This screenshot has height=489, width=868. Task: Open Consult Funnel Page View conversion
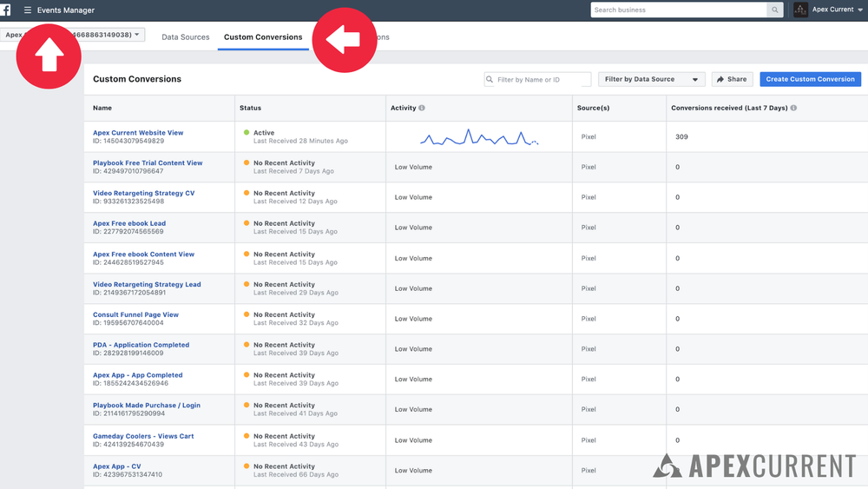(x=135, y=314)
